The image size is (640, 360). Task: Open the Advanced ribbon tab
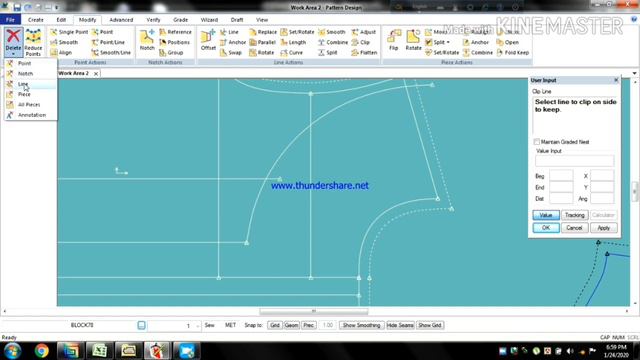121,20
